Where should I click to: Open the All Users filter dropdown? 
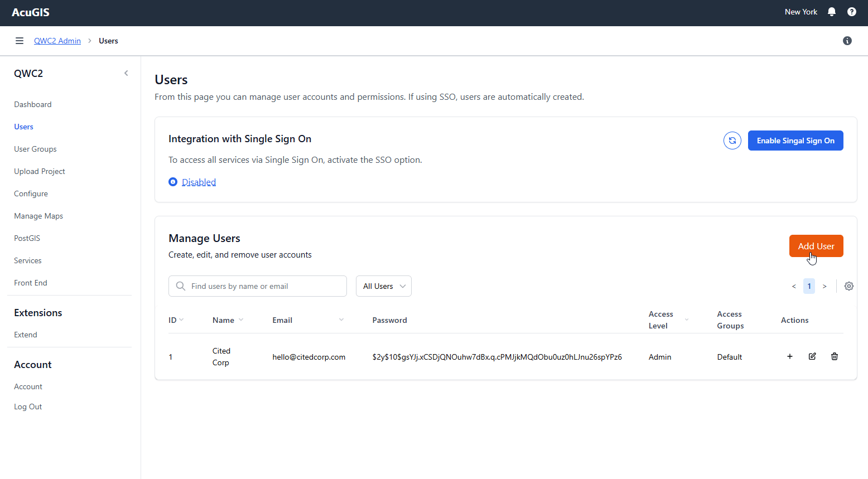point(384,286)
